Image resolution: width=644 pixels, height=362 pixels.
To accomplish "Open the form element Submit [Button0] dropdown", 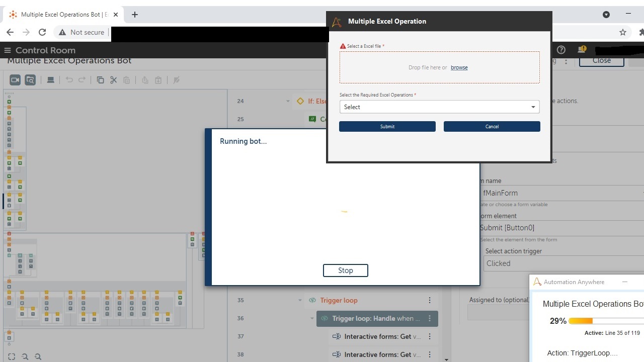I will point(561,228).
